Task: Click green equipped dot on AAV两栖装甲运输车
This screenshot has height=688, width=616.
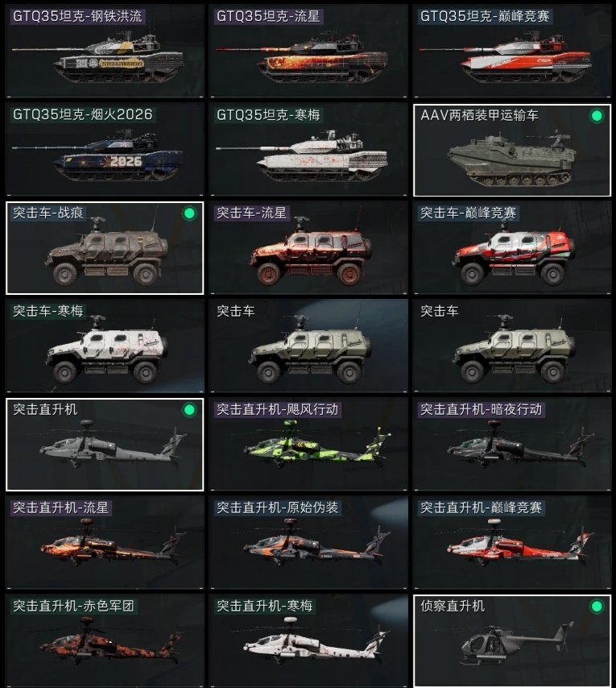Action: (x=597, y=116)
